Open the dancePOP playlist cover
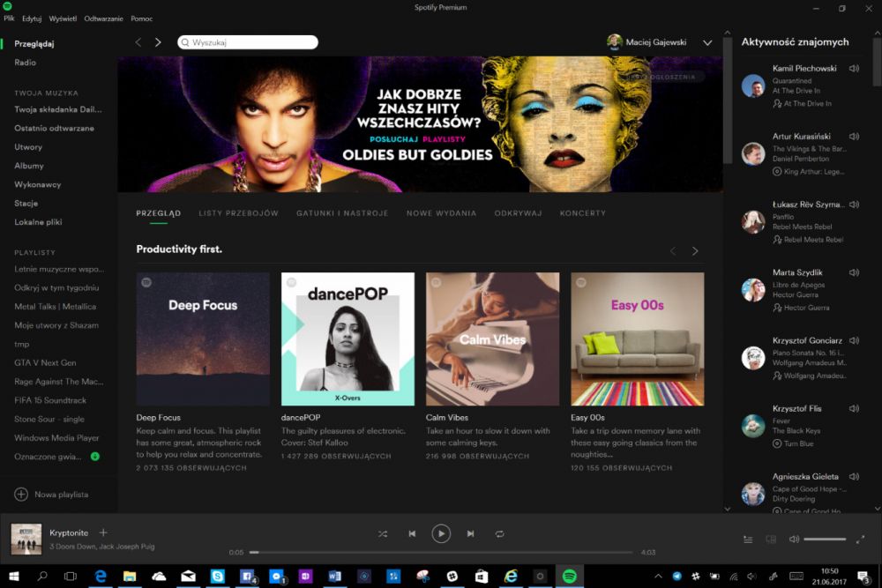882x588 pixels. [x=348, y=339]
